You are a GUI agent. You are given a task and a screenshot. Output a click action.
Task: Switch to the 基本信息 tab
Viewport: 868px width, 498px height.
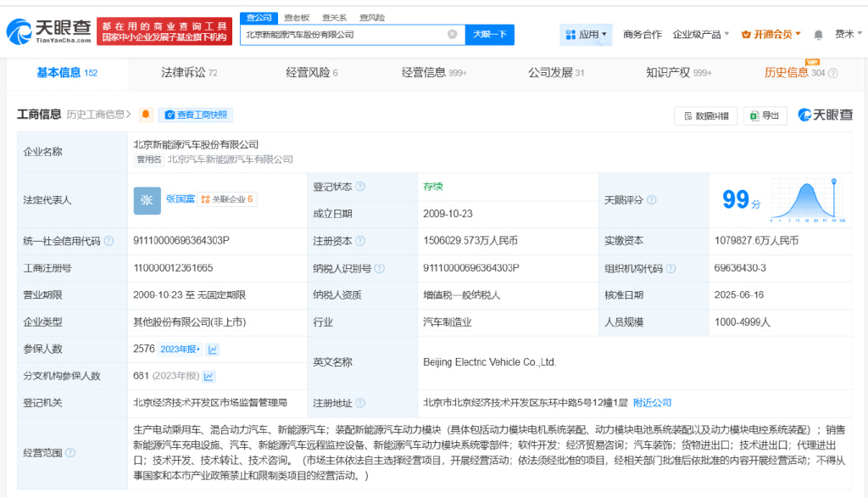[x=67, y=73]
